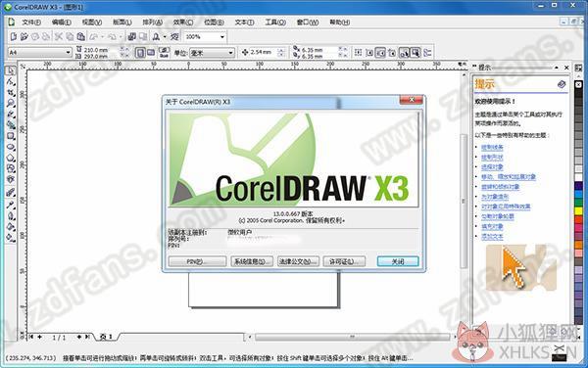
Task: Pick the red swatch in color palette
Action: (578, 219)
